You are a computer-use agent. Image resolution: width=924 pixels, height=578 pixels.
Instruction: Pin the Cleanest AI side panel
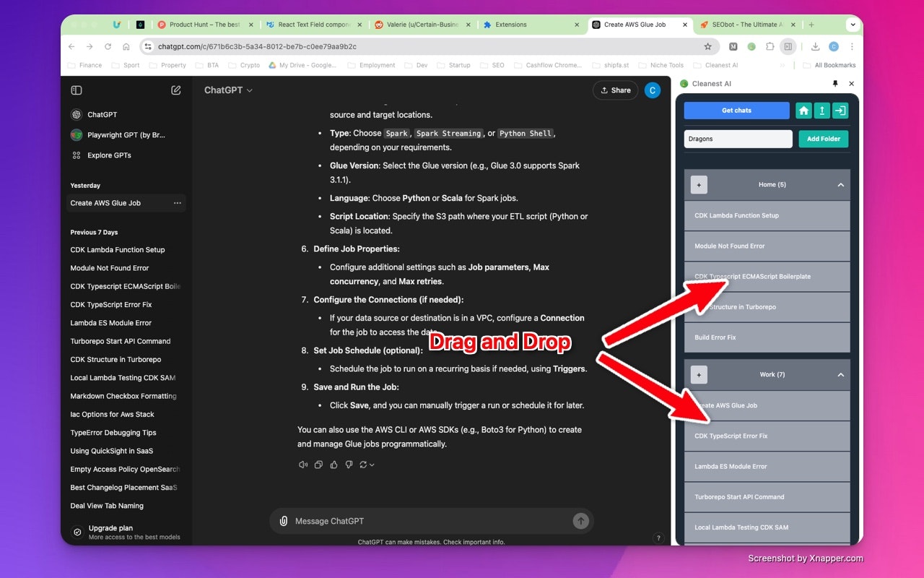coord(835,84)
